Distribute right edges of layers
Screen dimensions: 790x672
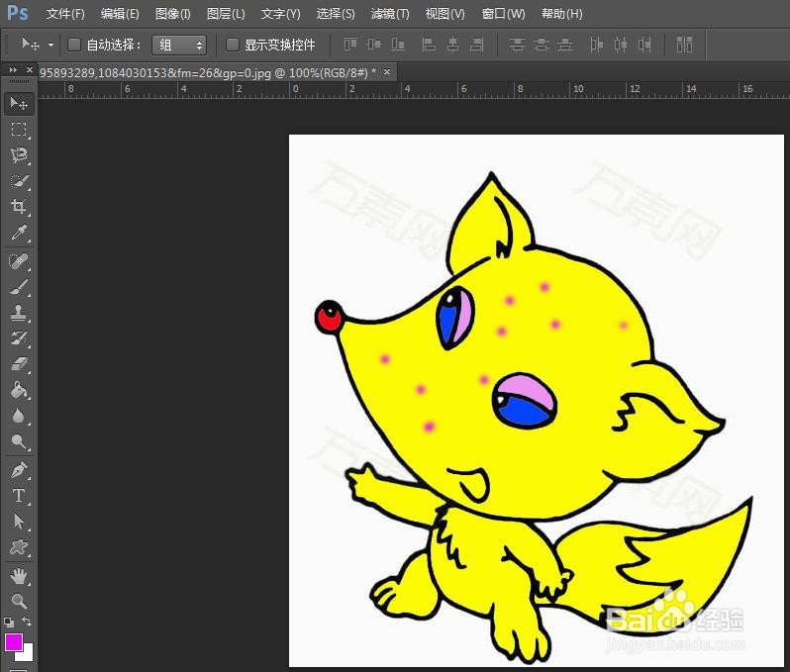(x=644, y=45)
